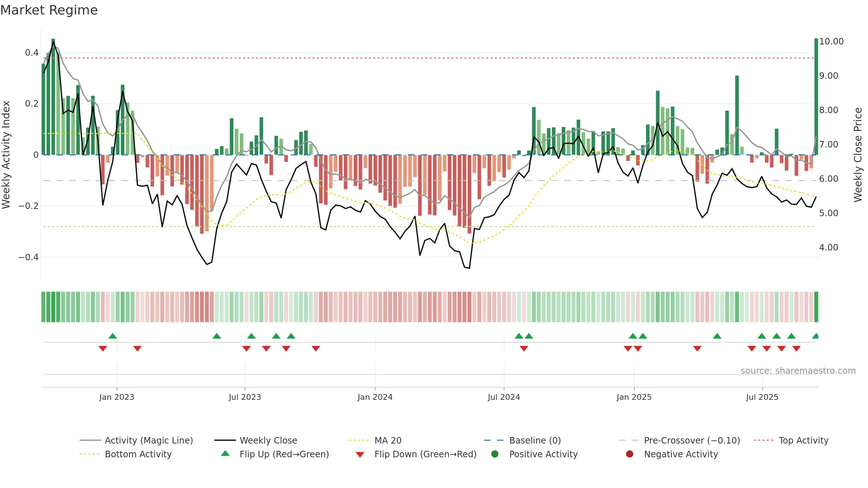Image resolution: width=868 pixels, height=488 pixels.
Task: Click the Jul 2023 x-axis label
Action: click(x=245, y=397)
